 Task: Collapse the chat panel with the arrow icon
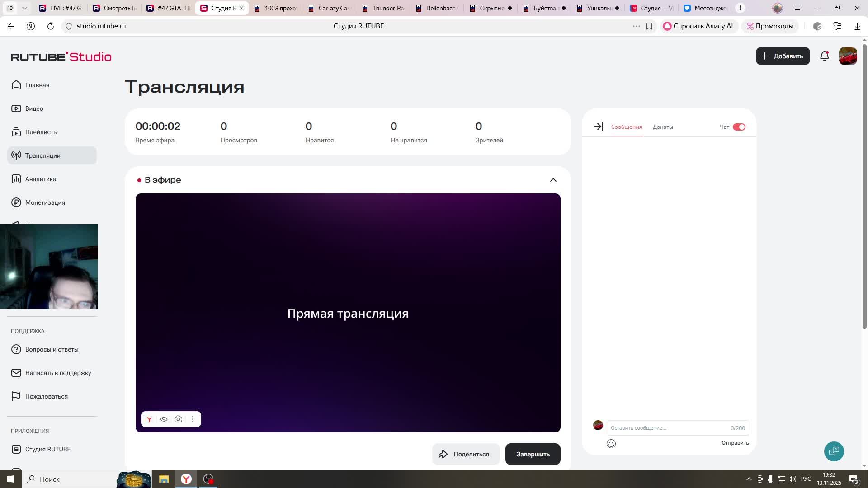point(598,127)
